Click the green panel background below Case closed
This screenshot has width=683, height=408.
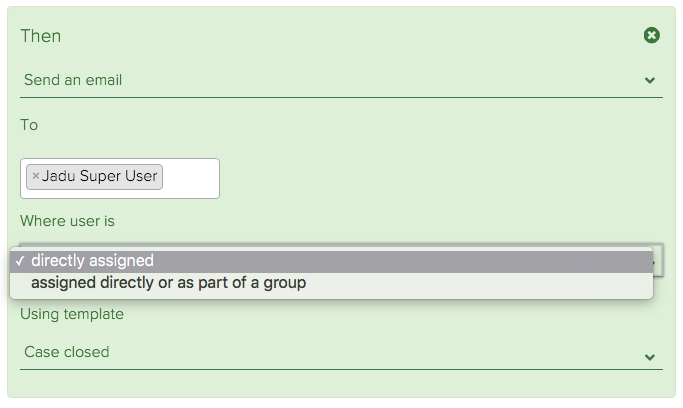point(340,385)
